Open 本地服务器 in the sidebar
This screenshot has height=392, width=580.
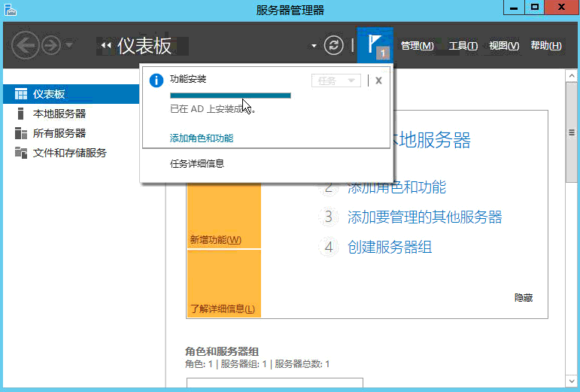tap(59, 114)
